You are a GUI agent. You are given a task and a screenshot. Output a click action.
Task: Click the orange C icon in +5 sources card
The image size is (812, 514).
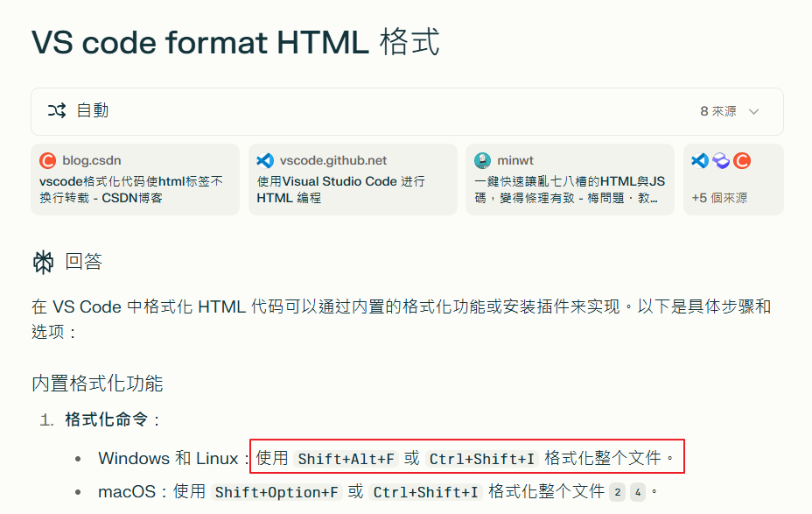741,161
